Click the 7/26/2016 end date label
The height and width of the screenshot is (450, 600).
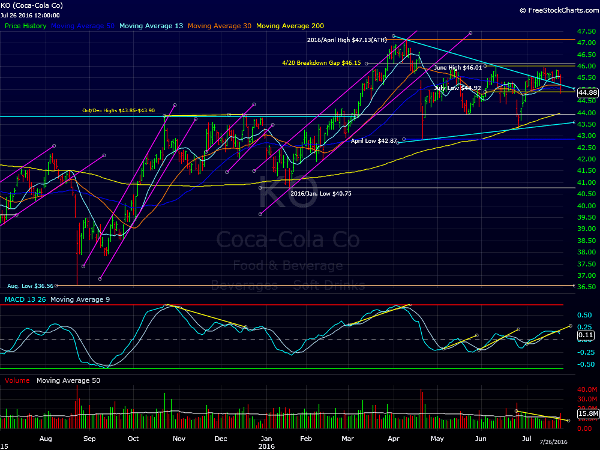tap(553, 442)
